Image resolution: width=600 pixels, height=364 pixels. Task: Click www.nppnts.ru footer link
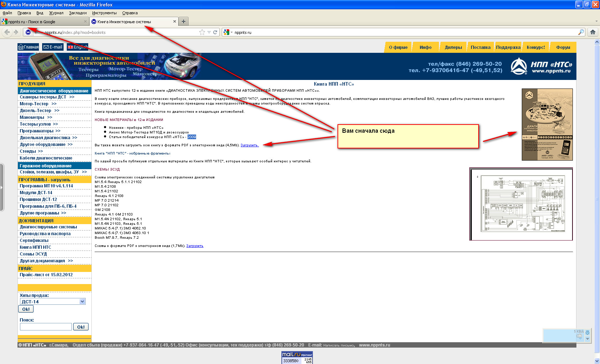(x=375, y=345)
